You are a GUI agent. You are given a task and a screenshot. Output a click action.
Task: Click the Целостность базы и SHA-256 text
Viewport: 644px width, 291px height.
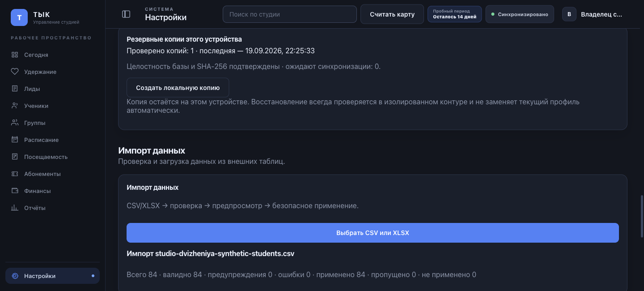254,66
